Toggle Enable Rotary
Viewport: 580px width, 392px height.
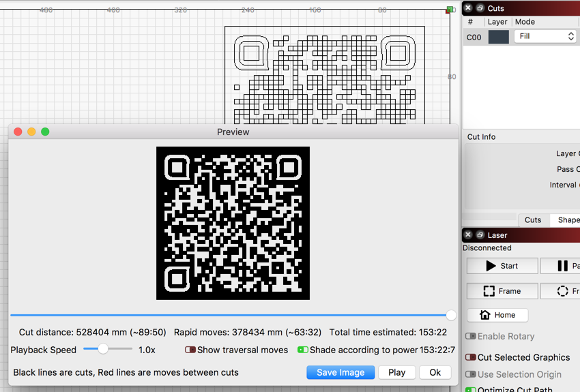tap(471, 336)
